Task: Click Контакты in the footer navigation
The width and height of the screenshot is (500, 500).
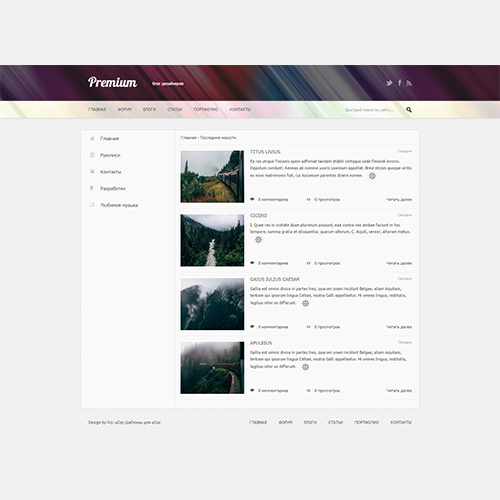Action: pos(401,422)
